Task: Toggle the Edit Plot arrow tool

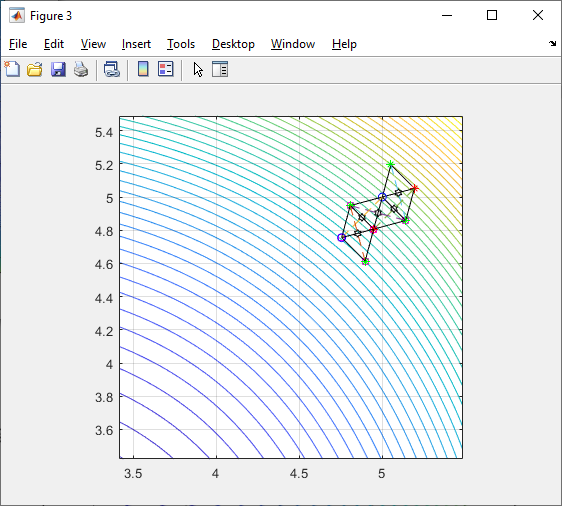Action: tap(198, 69)
